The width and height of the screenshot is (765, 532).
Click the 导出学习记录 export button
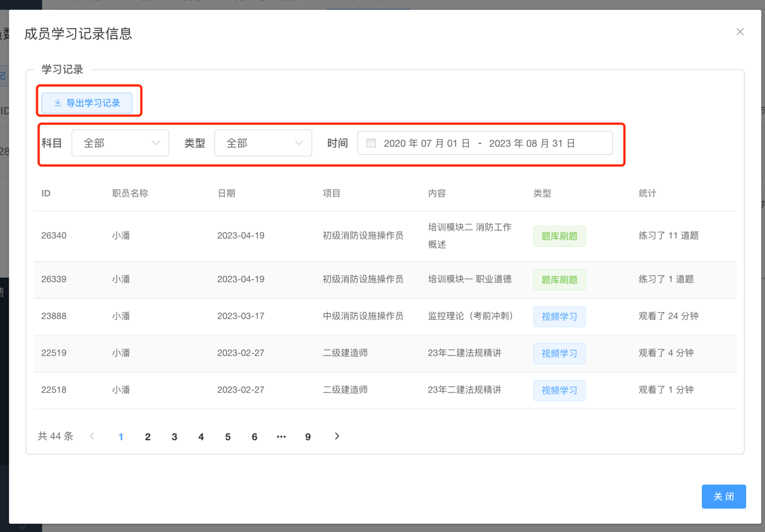pos(87,103)
